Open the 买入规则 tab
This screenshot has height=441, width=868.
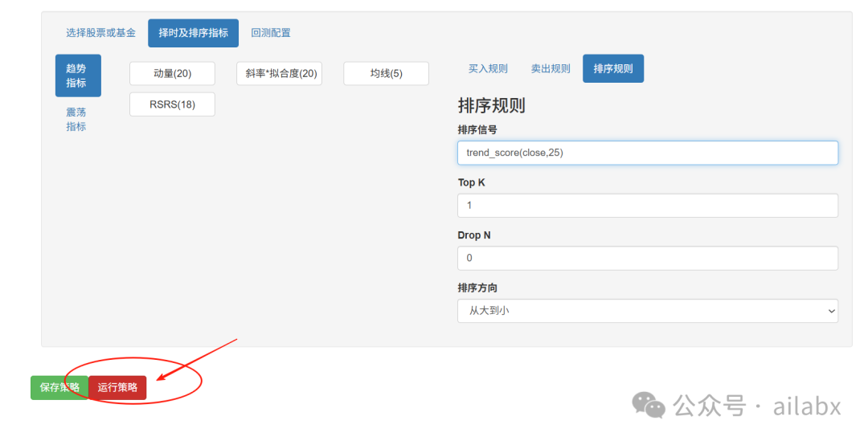(x=488, y=68)
